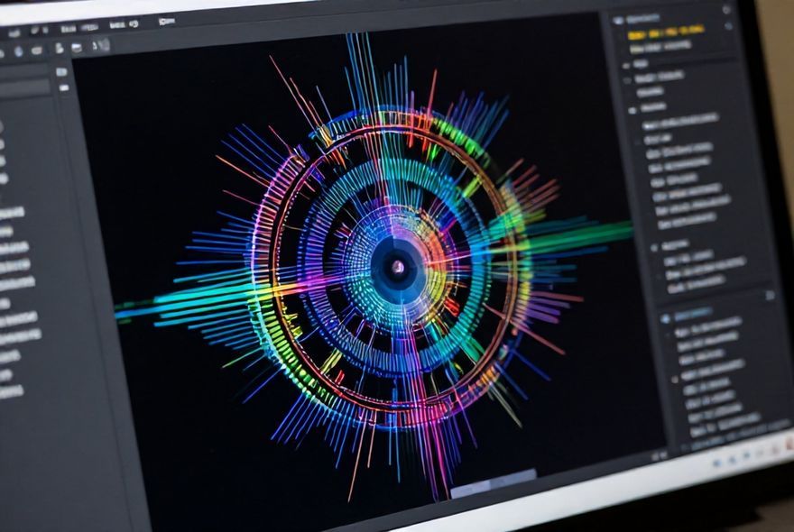The height and width of the screenshot is (532, 794).
Task: Click the collapse arrow above the blue-titled lower panel
Action: point(768,294)
